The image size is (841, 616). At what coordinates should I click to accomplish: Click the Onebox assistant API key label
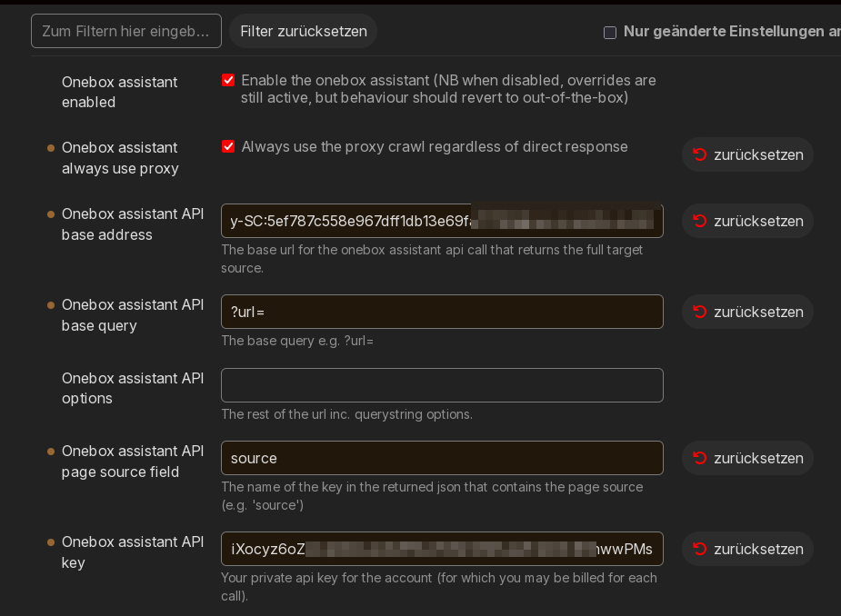pos(133,551)
